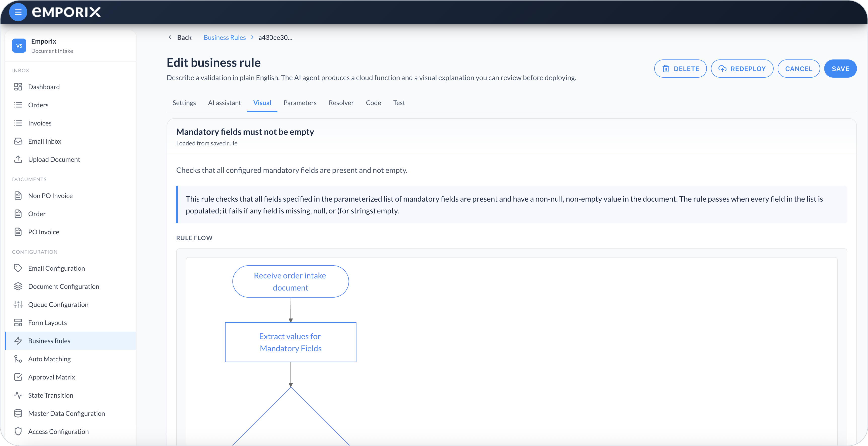Open Orders in the sidebar
Screen dimensions: 868x446
pyautogui.click(x=71, y=105)
